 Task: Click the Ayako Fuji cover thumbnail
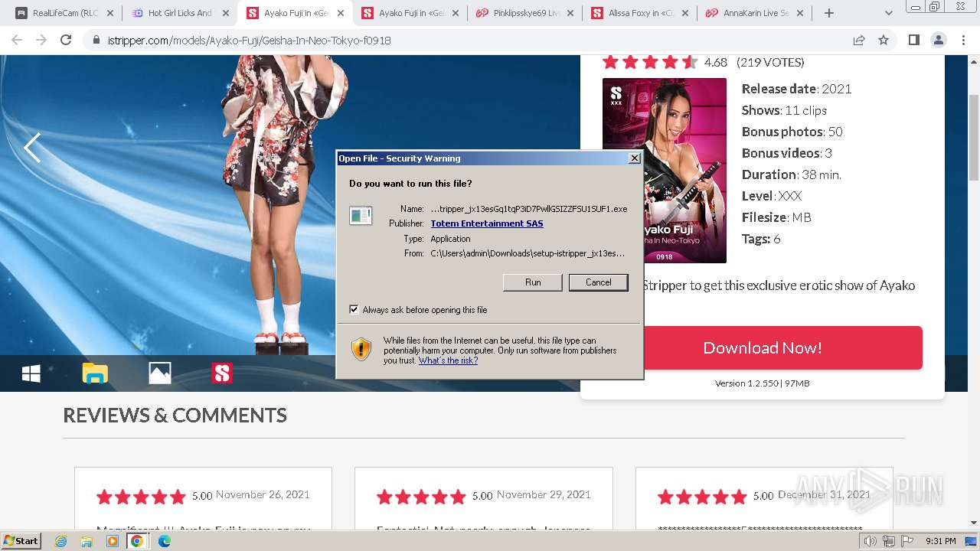665,171
